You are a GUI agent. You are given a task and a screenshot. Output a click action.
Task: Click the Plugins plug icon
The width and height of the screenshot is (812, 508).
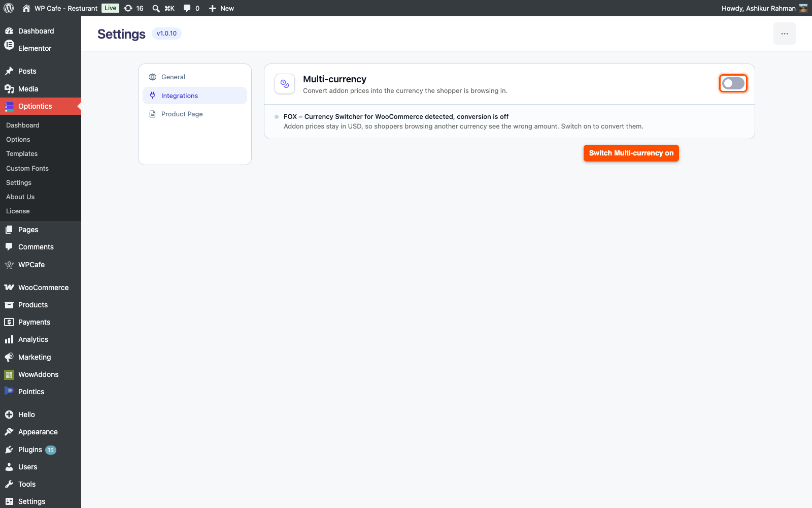tap(9, 450)
